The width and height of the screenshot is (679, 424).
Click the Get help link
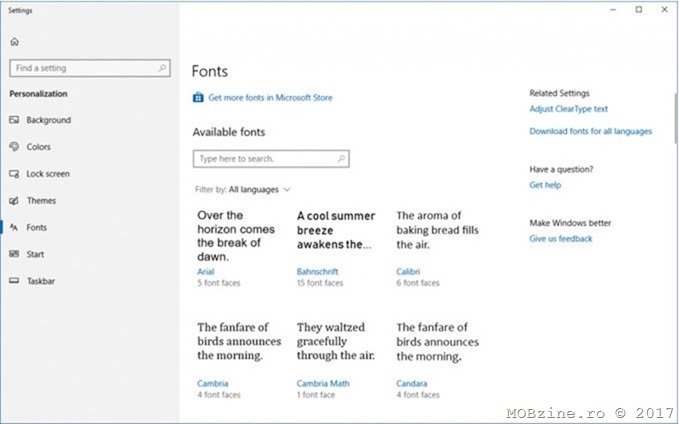click(545, 185)
